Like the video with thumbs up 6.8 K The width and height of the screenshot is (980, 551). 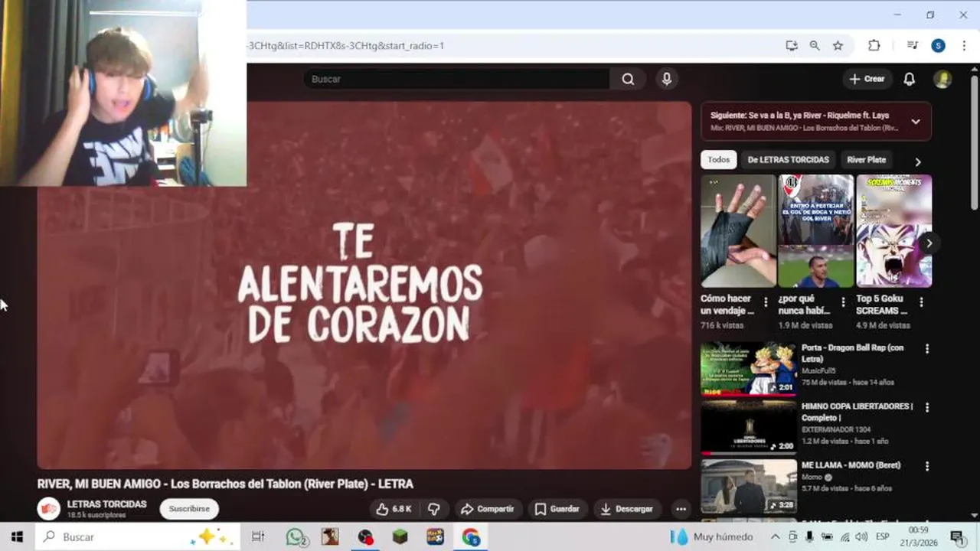tap(394, 509)
